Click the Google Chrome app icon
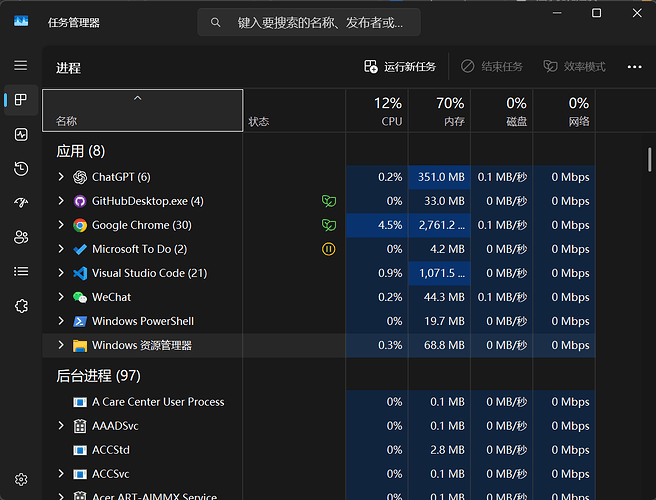 tap(80, 226)
